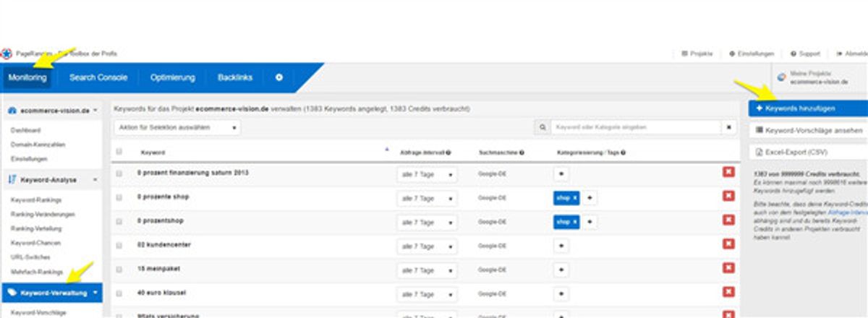Click 'Keywords hinzufügen' button
The image size is (868, 318).
point(808,108)
